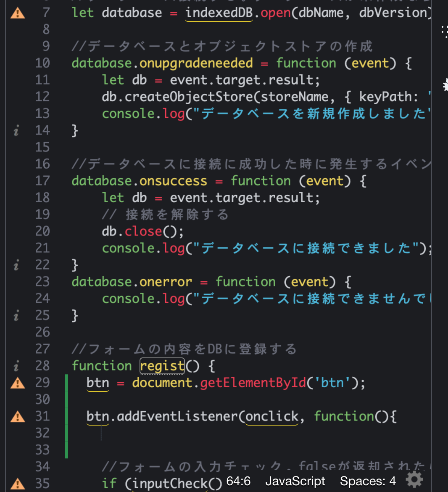
Task: Open settings via the gear icon
Action: coord(414,479)
